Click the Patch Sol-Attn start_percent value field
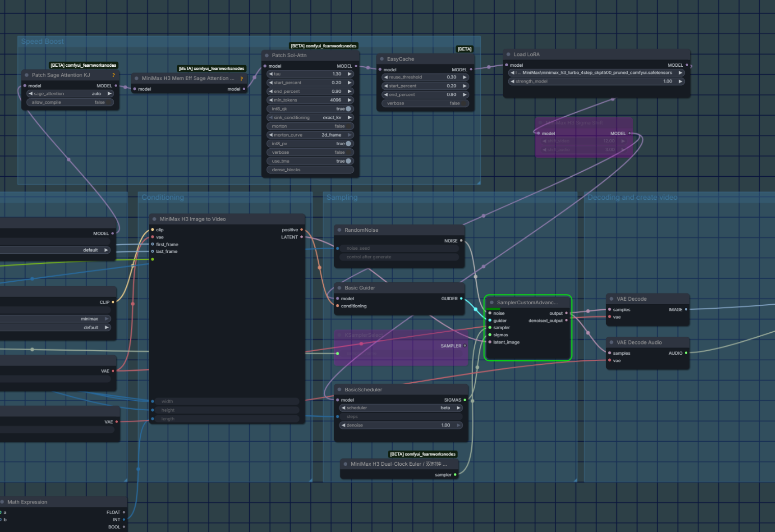Image resolution: width=775 pixels, height=532 pixels. click(x=309, y=83)
